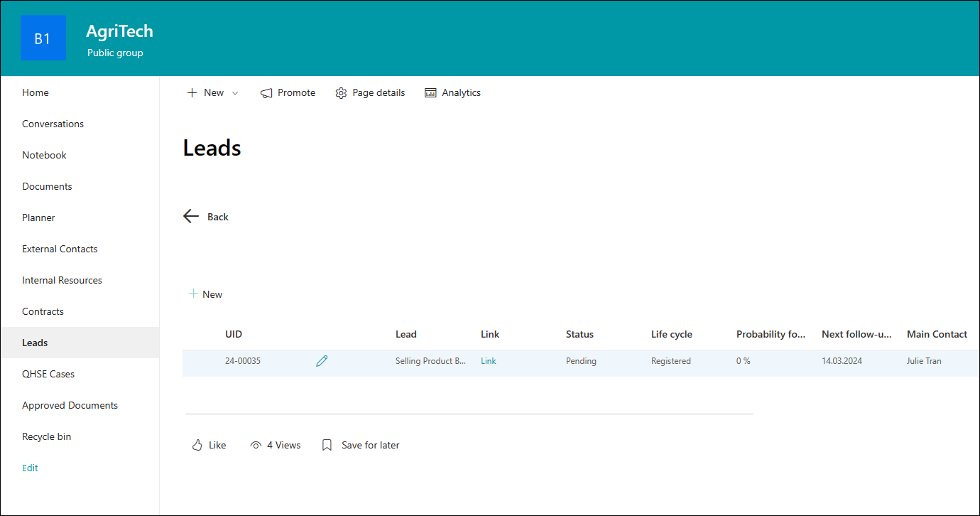Click the bookmark Save for later icon

pyautogui.click(x=327, y=445)
